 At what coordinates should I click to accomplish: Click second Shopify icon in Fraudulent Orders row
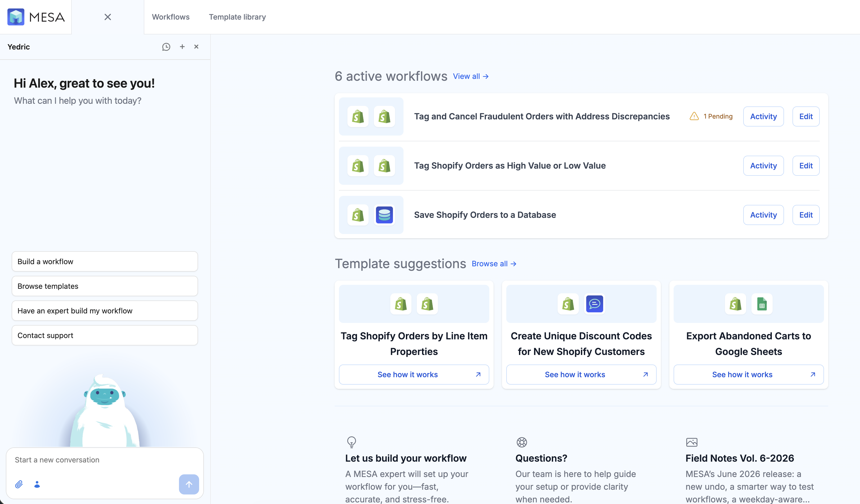[x=384, y=117]
